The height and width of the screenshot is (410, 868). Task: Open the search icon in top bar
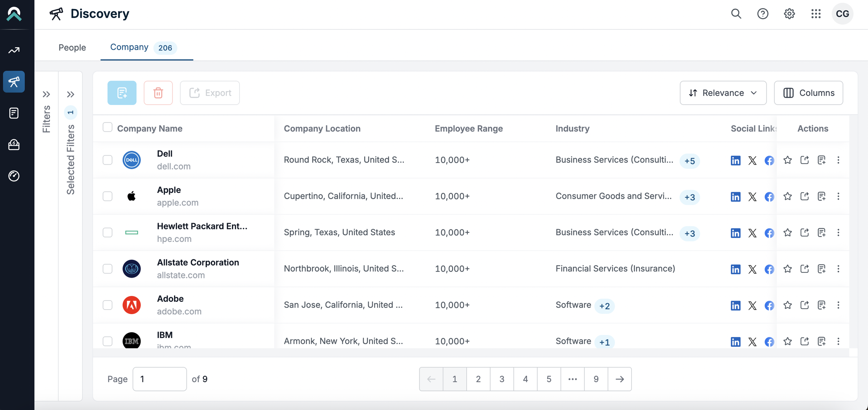(736, 14)
